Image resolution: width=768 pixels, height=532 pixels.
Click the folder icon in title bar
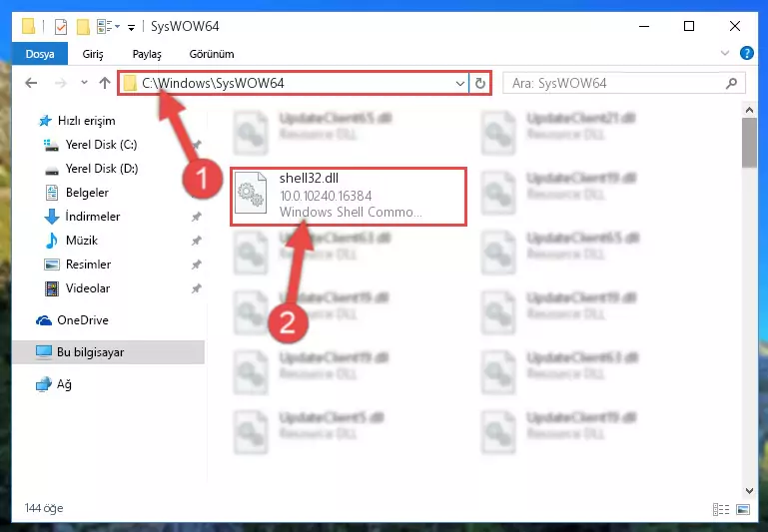point(29,26)
